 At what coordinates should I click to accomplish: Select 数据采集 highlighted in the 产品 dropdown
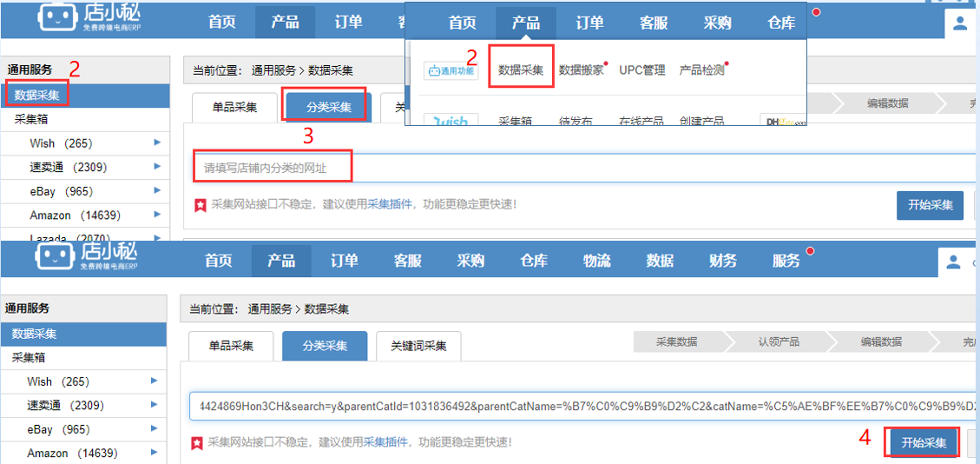coord(521,70)
